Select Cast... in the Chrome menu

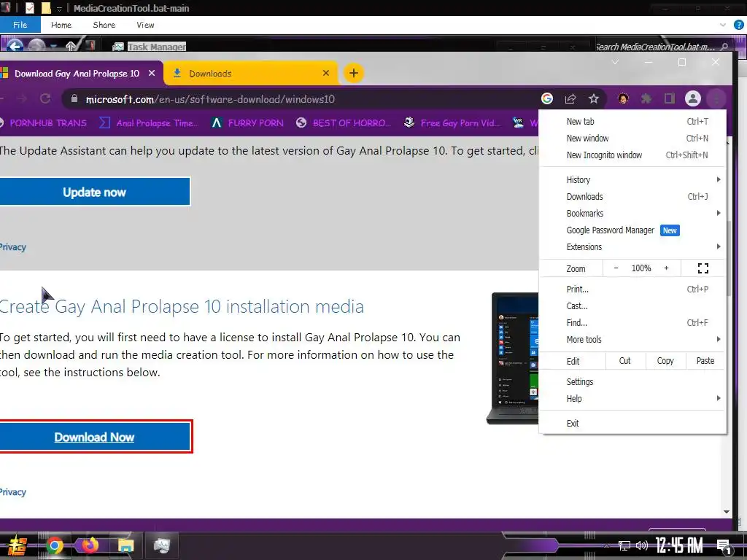click(x=632, y=306)
